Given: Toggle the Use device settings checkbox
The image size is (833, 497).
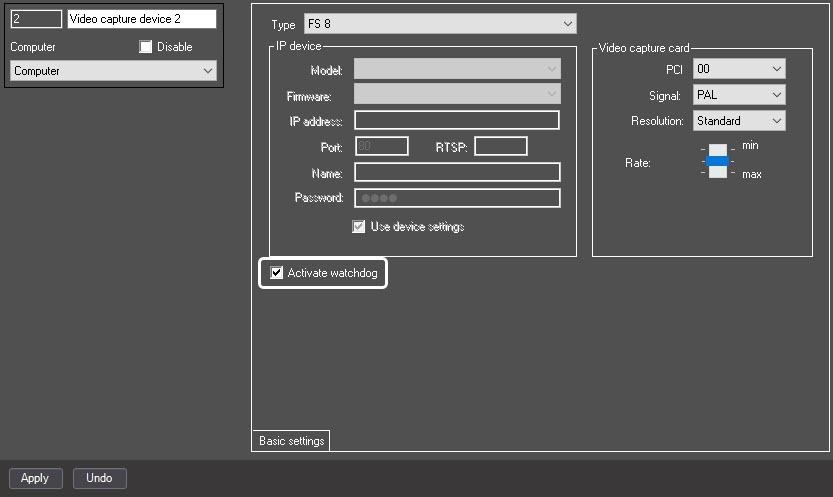Looking at the screenshot, I should coord(359,227).
